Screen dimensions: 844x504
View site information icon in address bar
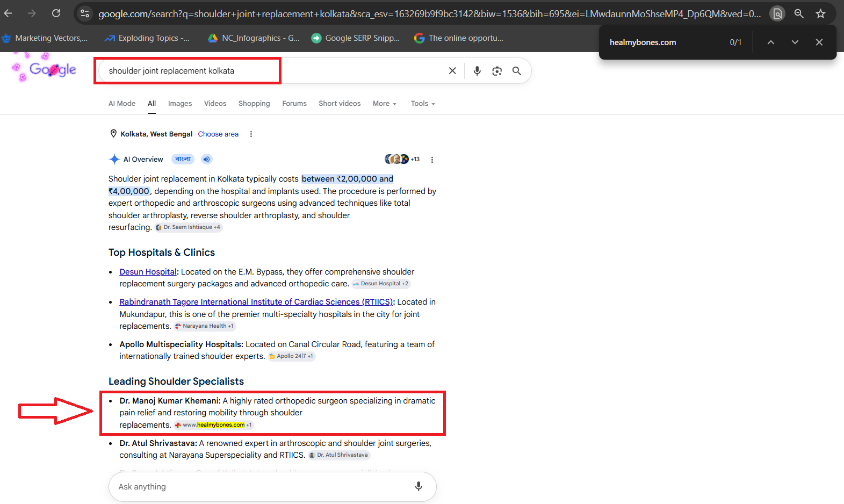85,13
